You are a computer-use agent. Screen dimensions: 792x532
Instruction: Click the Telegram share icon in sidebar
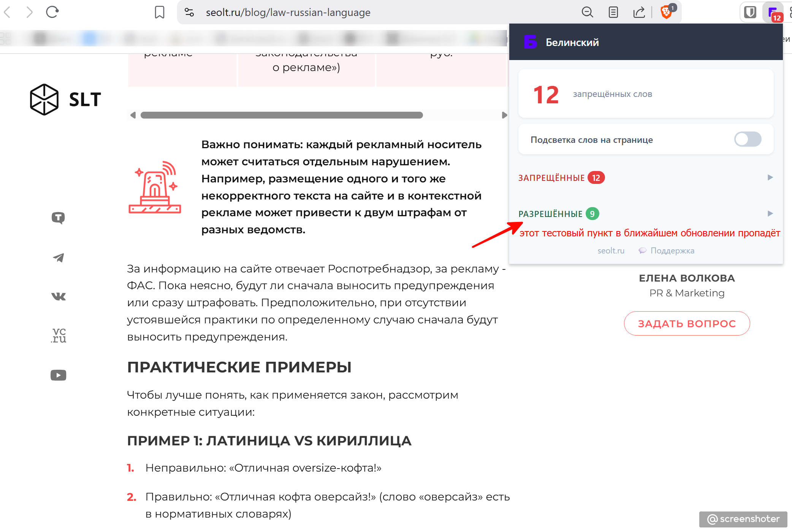(x=58, y=258)
